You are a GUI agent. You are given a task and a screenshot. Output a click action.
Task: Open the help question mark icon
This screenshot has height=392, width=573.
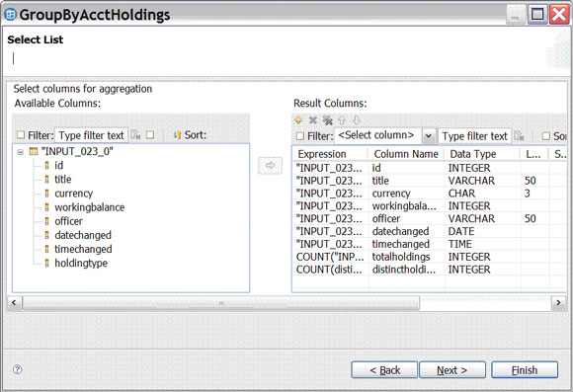(x=17, y=369)
